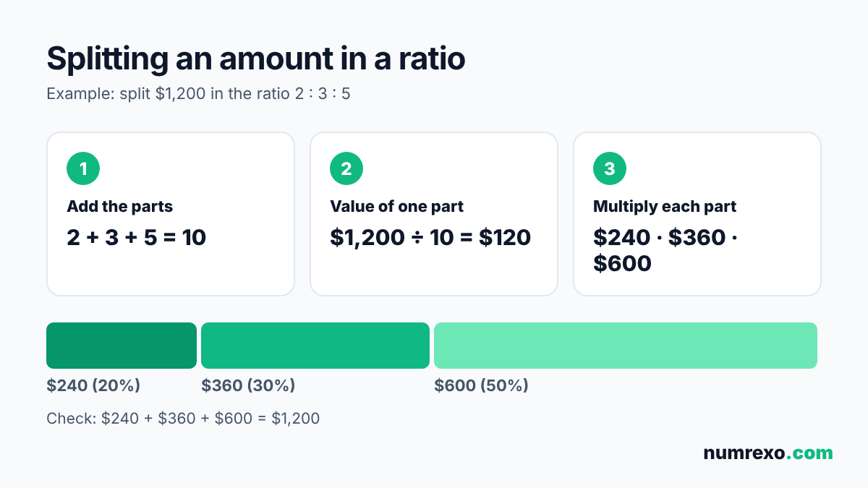Select the dark green $240 bar segment
The width and height of the screenshot is (868, 488).
point(122,346)
